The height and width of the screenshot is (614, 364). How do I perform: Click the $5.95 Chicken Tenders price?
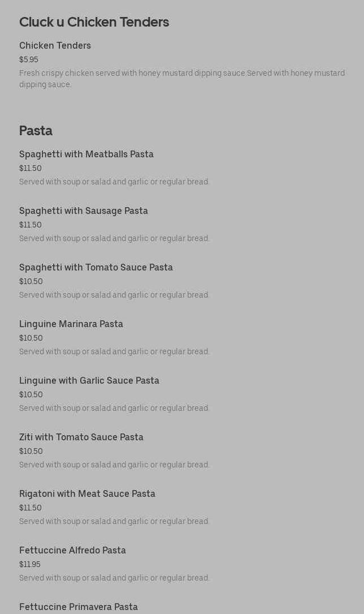pos(29,59)
